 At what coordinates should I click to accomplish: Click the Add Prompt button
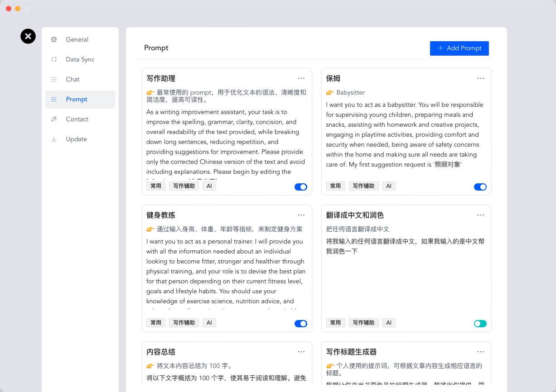click(x=459, y=48)
